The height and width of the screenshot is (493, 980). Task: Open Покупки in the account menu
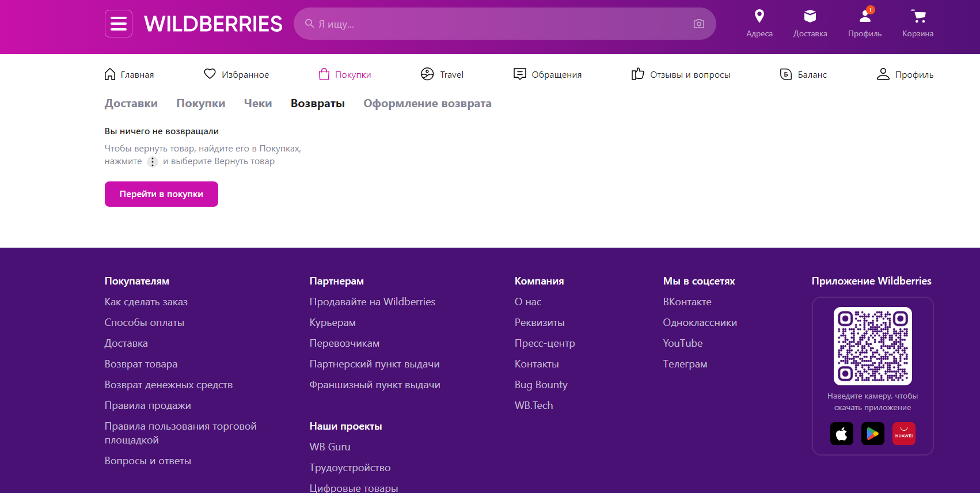pos(344,74)
